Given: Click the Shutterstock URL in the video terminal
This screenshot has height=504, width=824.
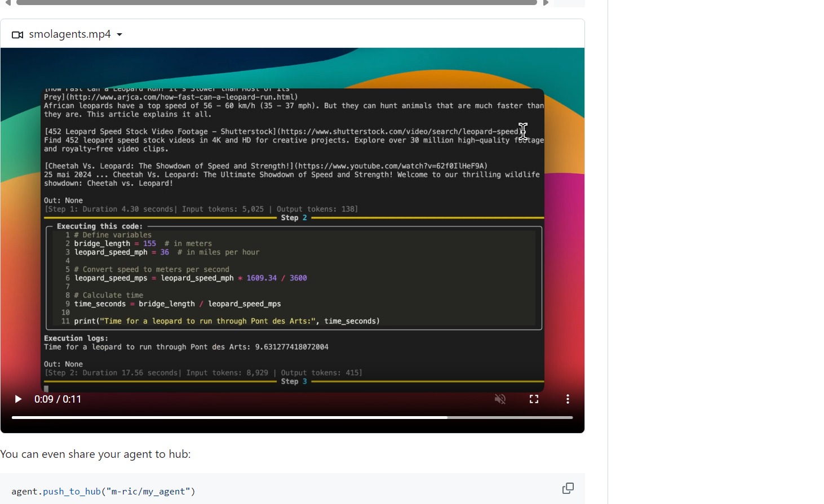Looking at the screenshot, I should coord(400,132).
